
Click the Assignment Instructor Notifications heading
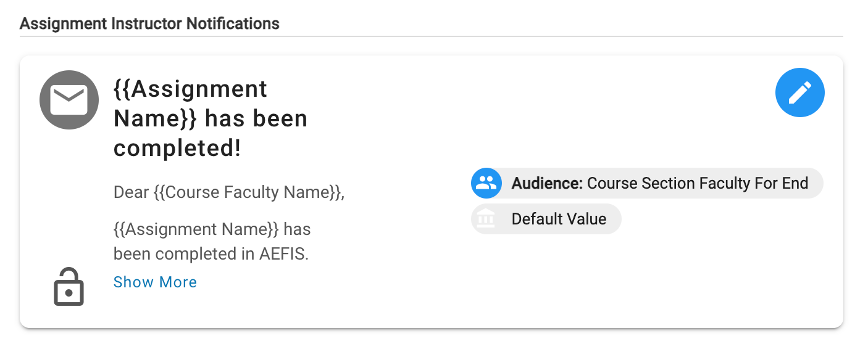tap(149, 23)
